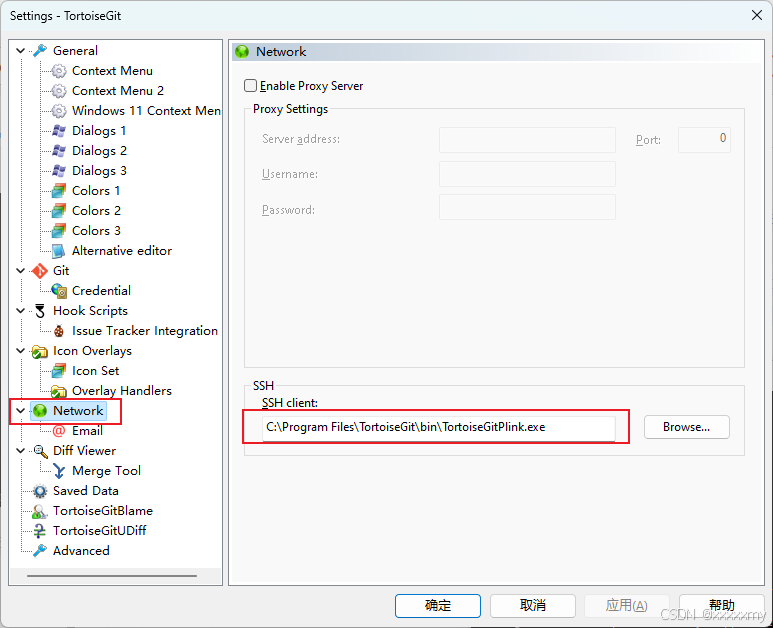
Task: Click the Issue Tracker Integration bug icon
Action: click(x=59, y=331)
